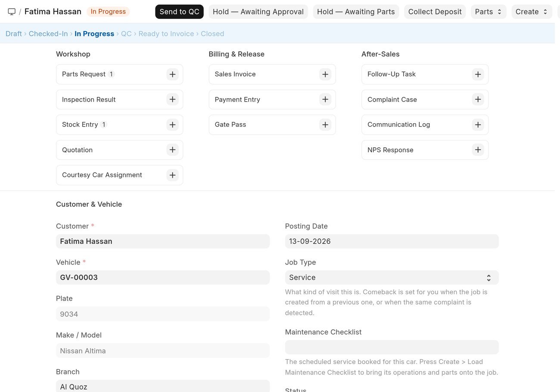Put job on Hold — Awaiting Approval
The width and height of the screenshot is (560, 392).
[258, 12]
